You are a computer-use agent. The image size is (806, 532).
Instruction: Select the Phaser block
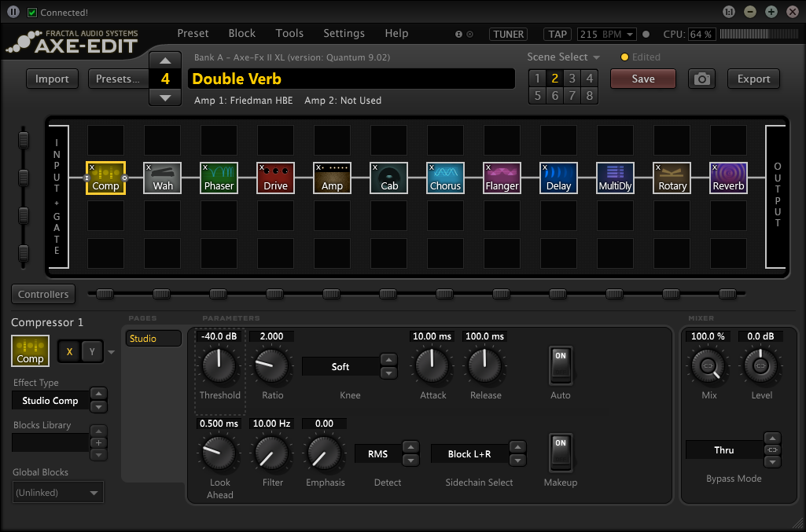219,178
